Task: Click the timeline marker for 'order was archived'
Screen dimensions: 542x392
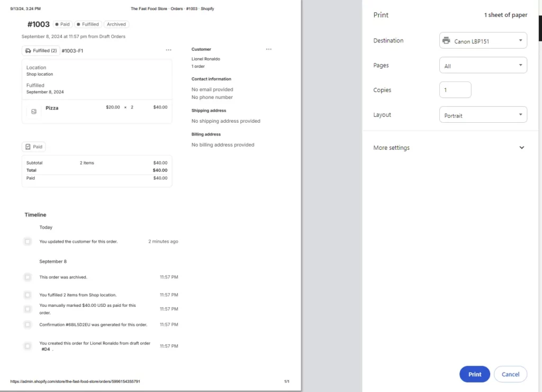Action: (x=28, y=277)
